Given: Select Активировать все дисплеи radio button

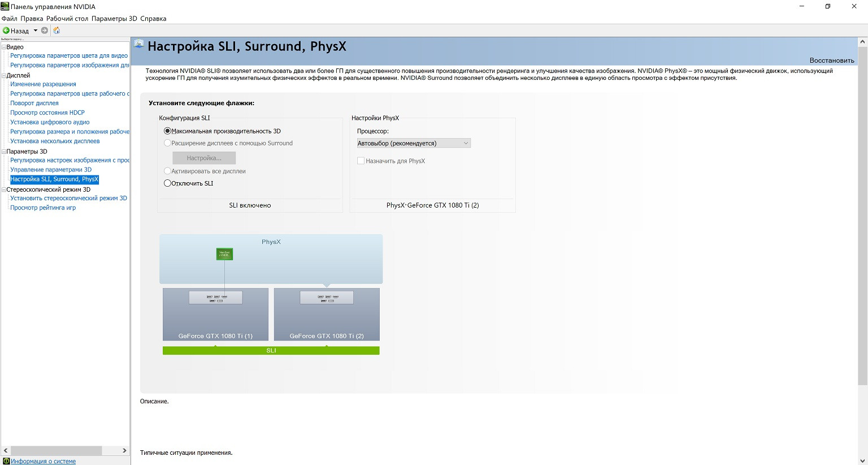Looking at the screenshot, I should pyautogui.click(x=167, y=171).
